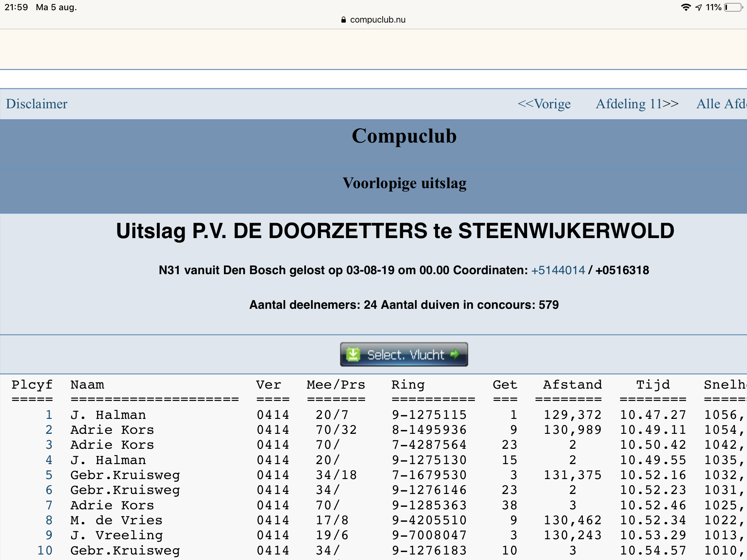Click Mee/Prs value 17/8
Image resolution: width=747 pixels, height=560 pixels.
pos(332,520)
